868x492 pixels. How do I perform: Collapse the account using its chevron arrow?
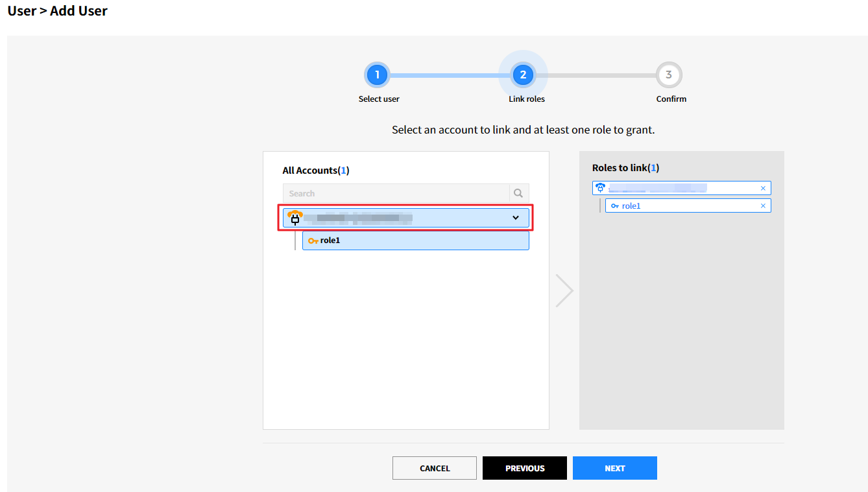(x=516, y=218)
